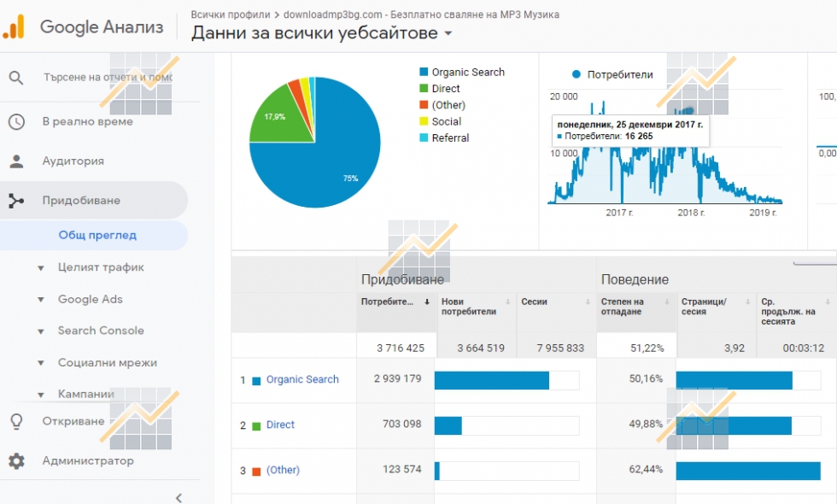Click the session duration value 00:03:12
The image size is (837, 504).
click(x=804, y=349)
